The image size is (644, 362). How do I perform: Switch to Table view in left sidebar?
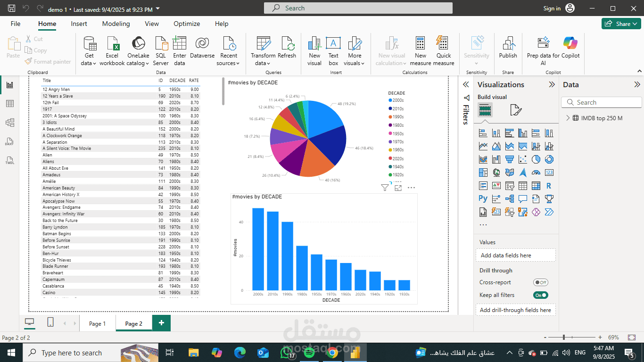point(9,104)
